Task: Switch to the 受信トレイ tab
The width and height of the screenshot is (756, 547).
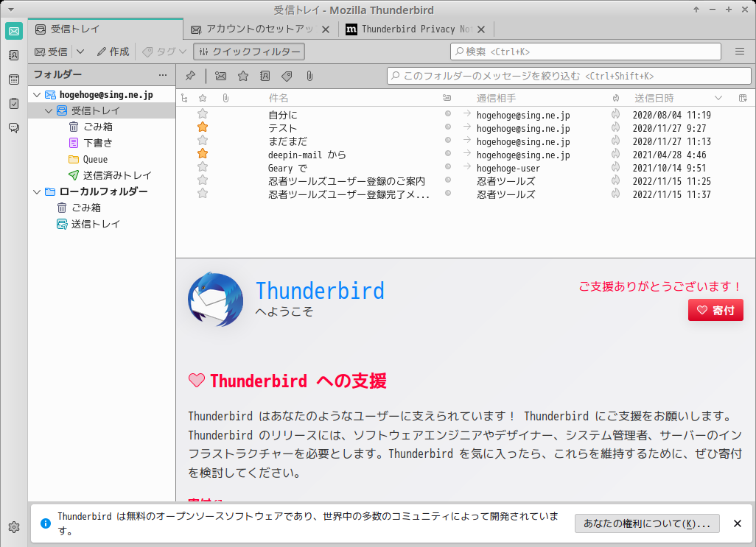Action: click(105, 29)
